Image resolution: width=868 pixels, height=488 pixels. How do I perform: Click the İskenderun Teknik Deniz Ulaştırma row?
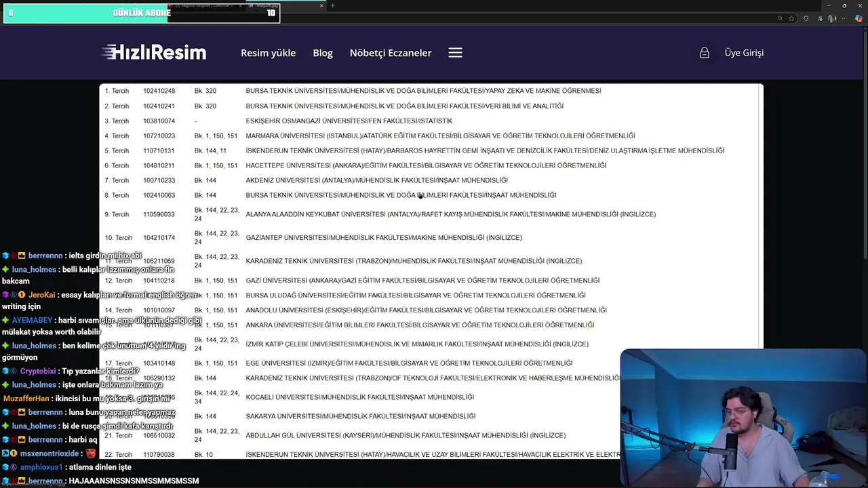(x=485, y=150)
